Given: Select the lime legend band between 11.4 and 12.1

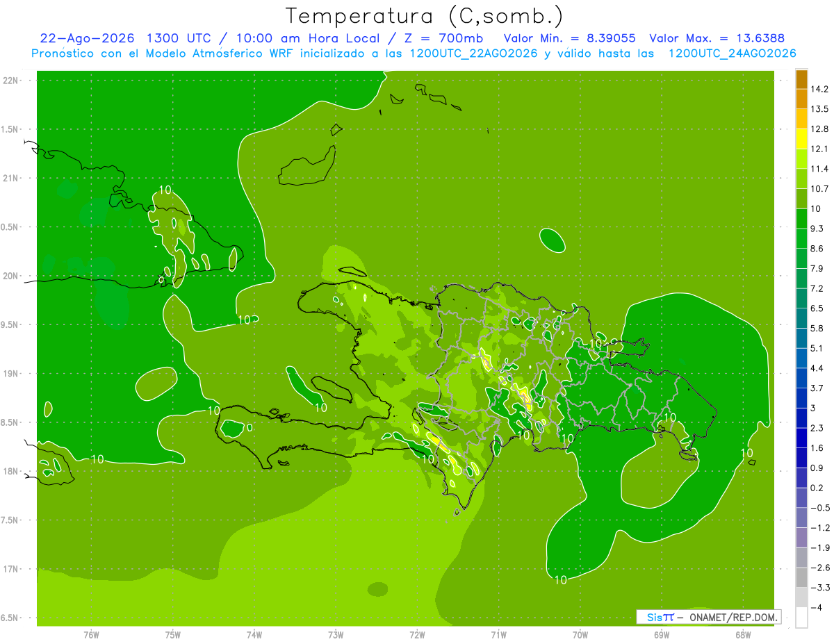Looking at the screenshot, I should (801, 158).
